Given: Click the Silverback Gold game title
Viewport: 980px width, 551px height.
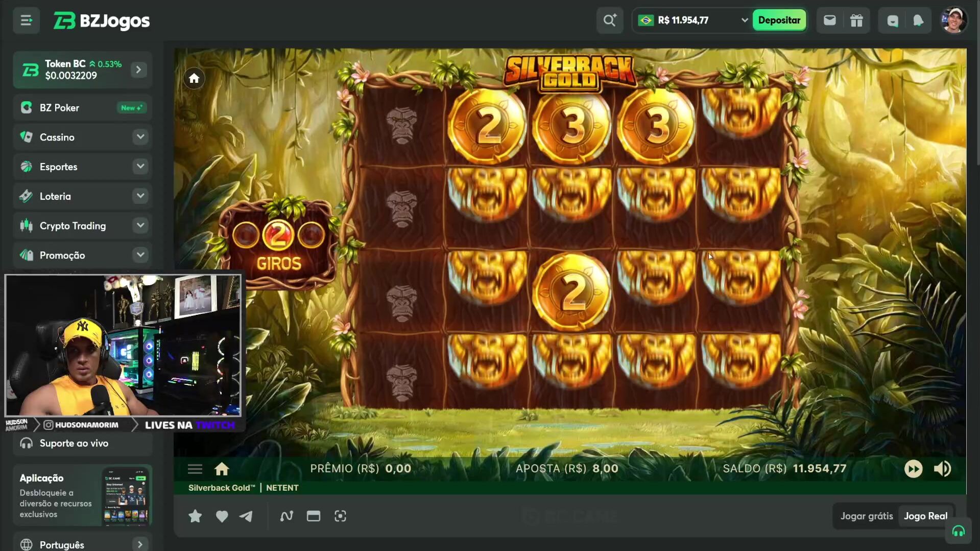Looking at the screenshot, I should [x=221, y=488].
